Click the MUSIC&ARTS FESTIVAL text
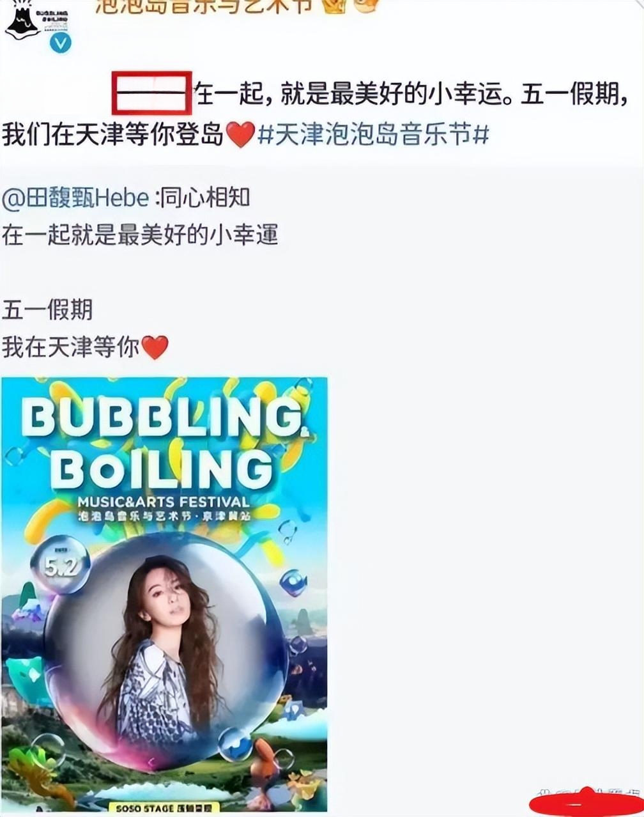 [164, 502]
